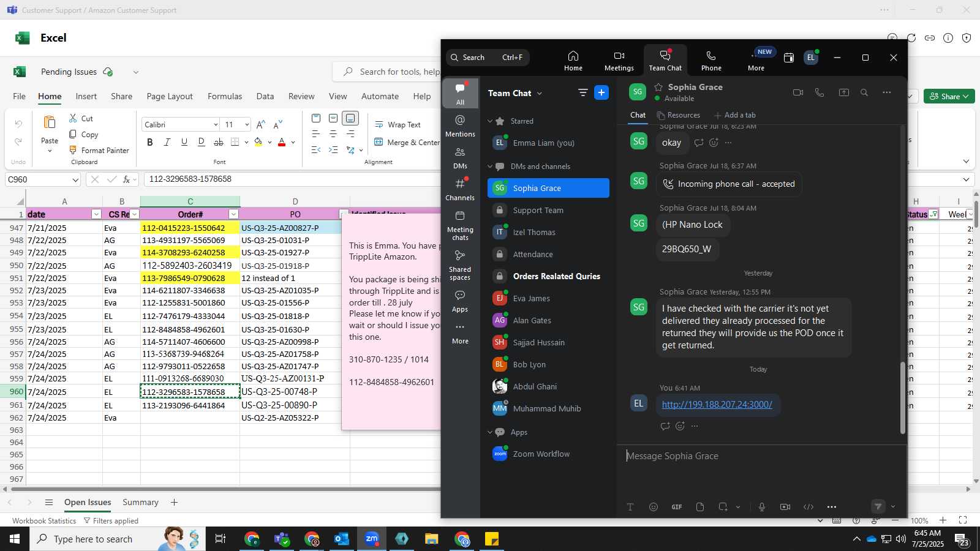Screen dimensions: 980x551
Task: Open the Excel fill color picker
Action: click(x=258, y=142)
